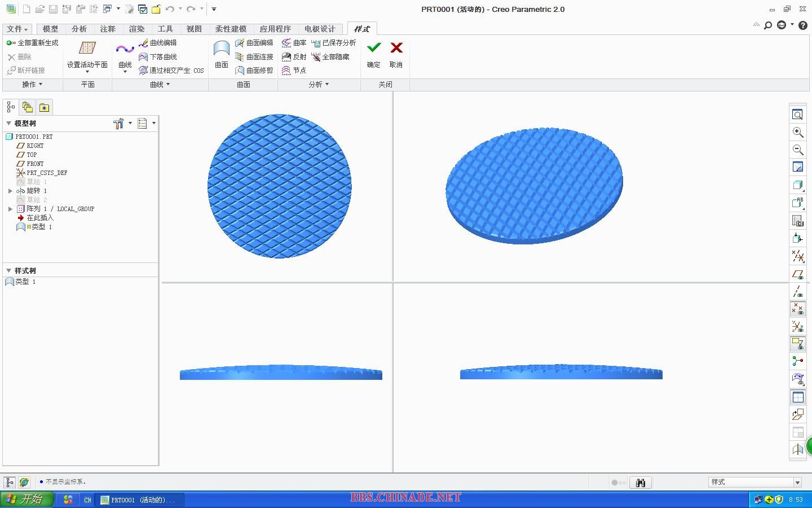The height and width of the screenshot is (508, 812).
Task: Click the 曲面修剪 surface trim tool
Action: tap(254, 71)
